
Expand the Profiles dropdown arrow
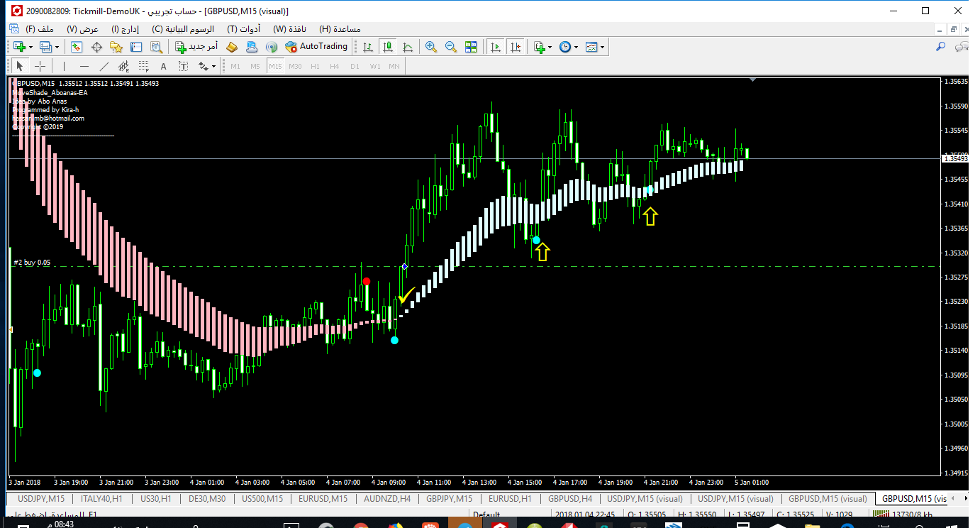(x=57, y=48)
